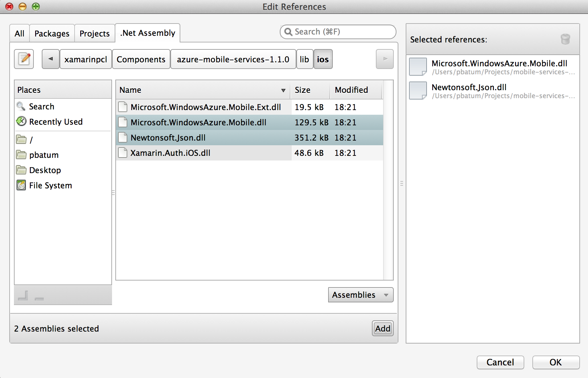Click the remove bookmark minus button
588x378 pixels.
click(39, 298)
